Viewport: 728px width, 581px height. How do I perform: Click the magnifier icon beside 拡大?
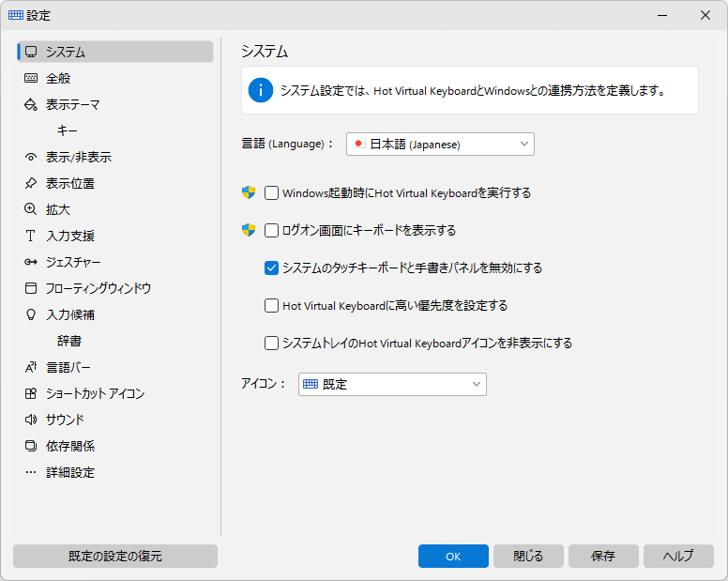31,209
